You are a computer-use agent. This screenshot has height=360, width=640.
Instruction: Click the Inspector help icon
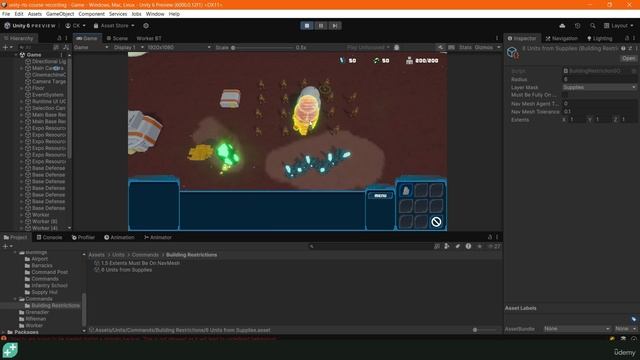pyautogui.click(x=623, y=48)
